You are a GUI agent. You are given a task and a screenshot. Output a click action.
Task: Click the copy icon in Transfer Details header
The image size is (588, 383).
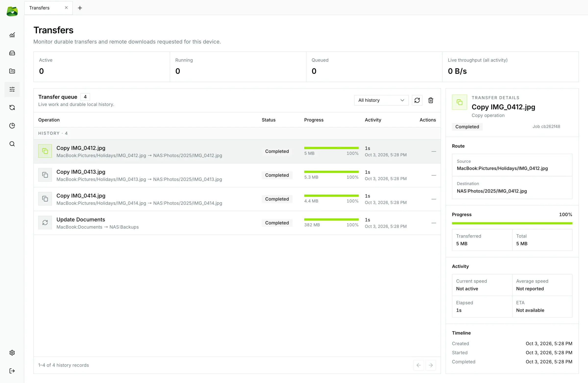point(460,102)
